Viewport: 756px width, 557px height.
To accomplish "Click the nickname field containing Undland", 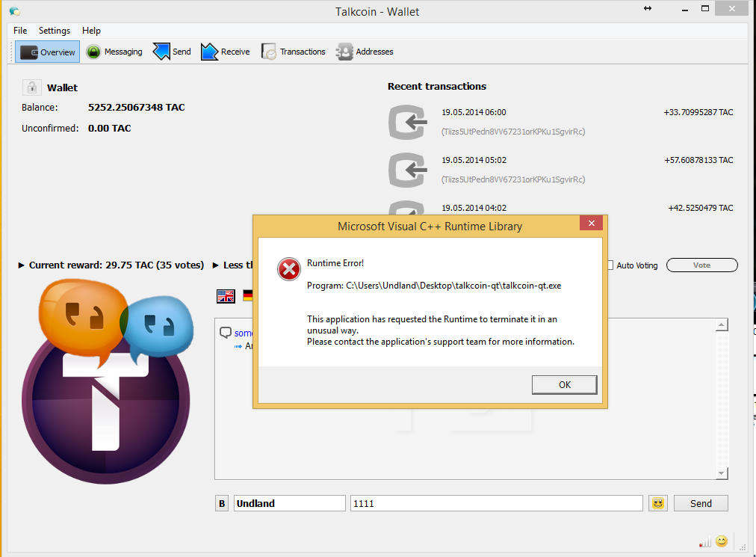I will (290, 503).
